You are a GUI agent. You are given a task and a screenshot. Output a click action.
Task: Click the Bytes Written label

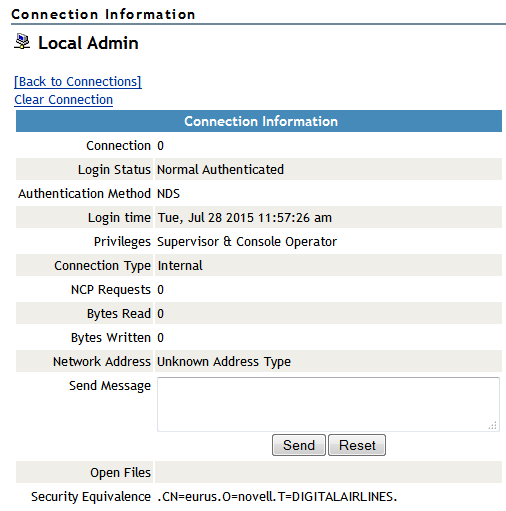111,338
